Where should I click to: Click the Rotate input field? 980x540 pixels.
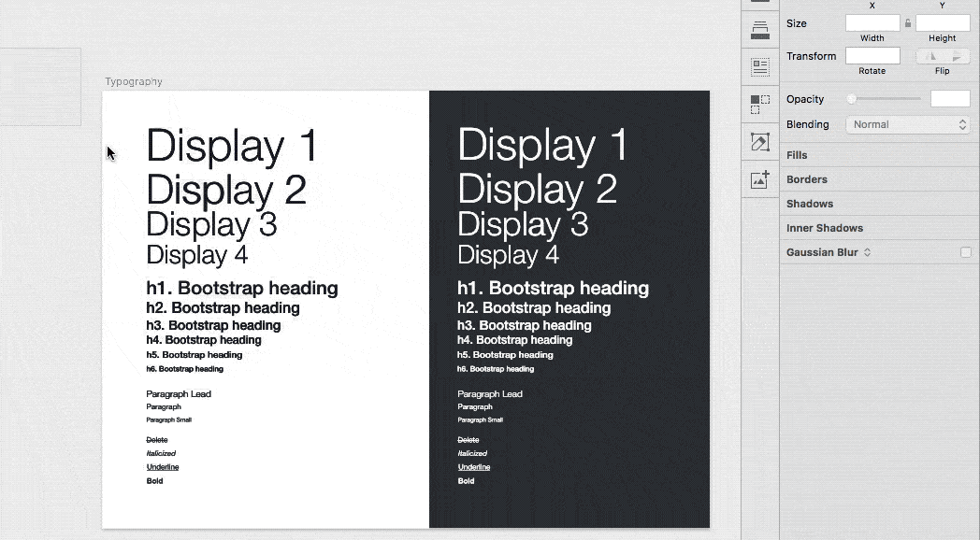coord(872,55)
